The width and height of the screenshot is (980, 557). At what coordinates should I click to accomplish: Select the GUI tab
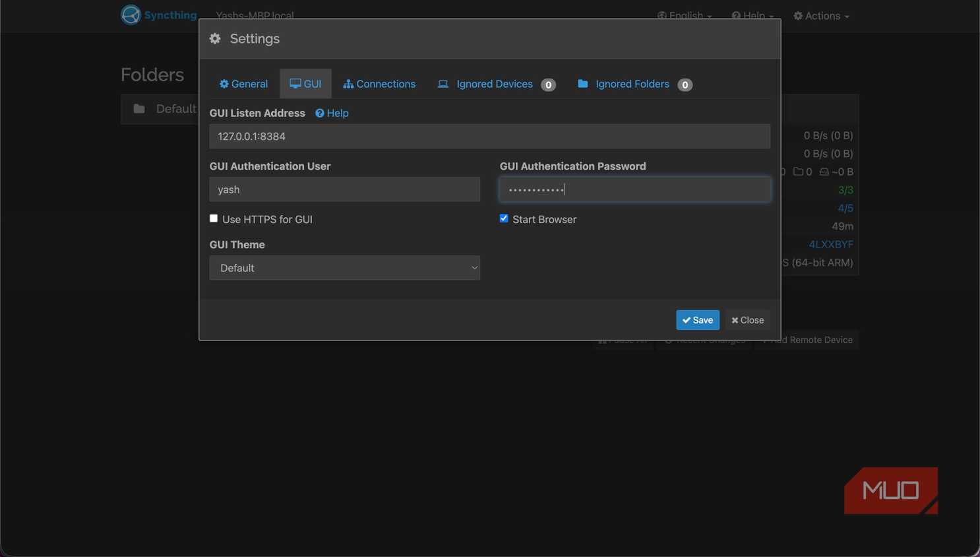click(x=305, y=84)
